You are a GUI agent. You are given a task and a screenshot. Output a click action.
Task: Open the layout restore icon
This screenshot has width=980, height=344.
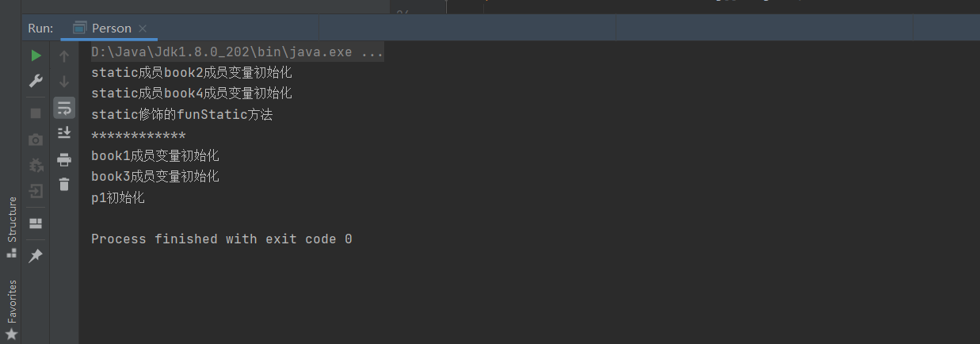(36, 223)
